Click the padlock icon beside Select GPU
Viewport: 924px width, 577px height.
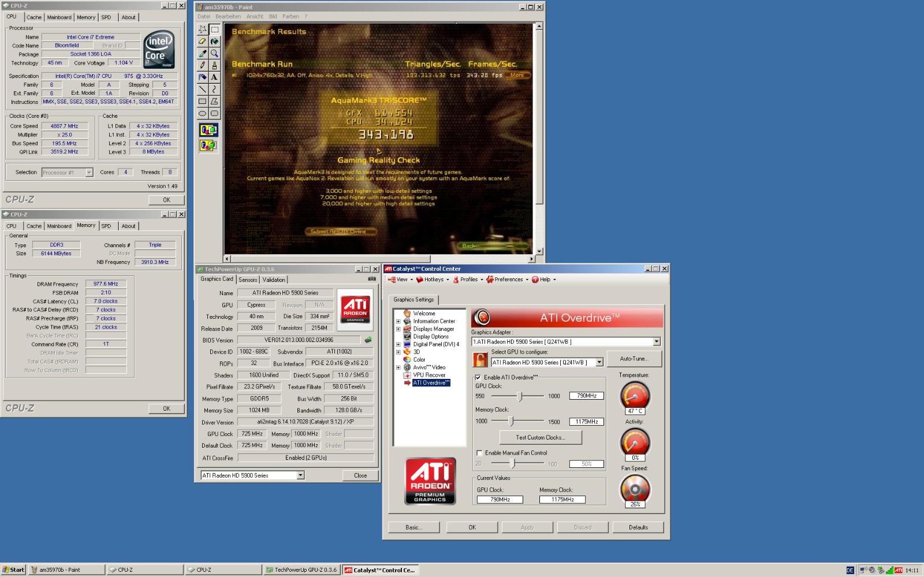point(480,359)
